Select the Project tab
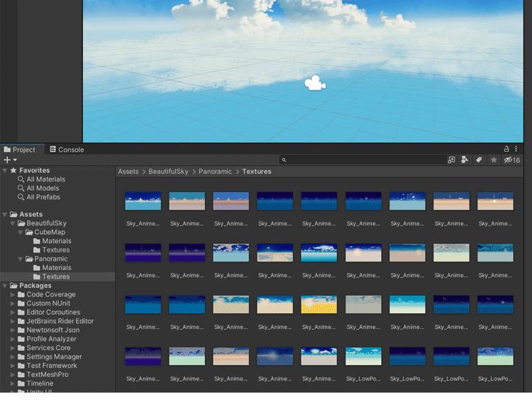The image size is (532, 404). click(20, 150)
